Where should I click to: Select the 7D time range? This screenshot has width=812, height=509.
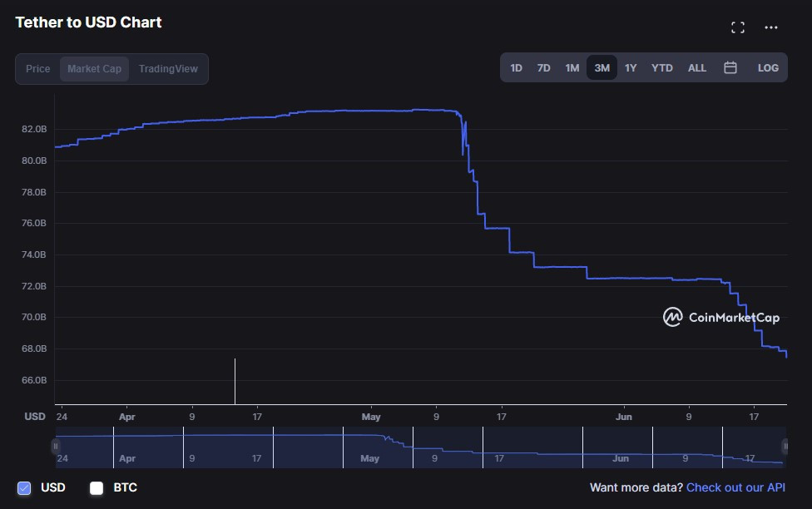543,67
